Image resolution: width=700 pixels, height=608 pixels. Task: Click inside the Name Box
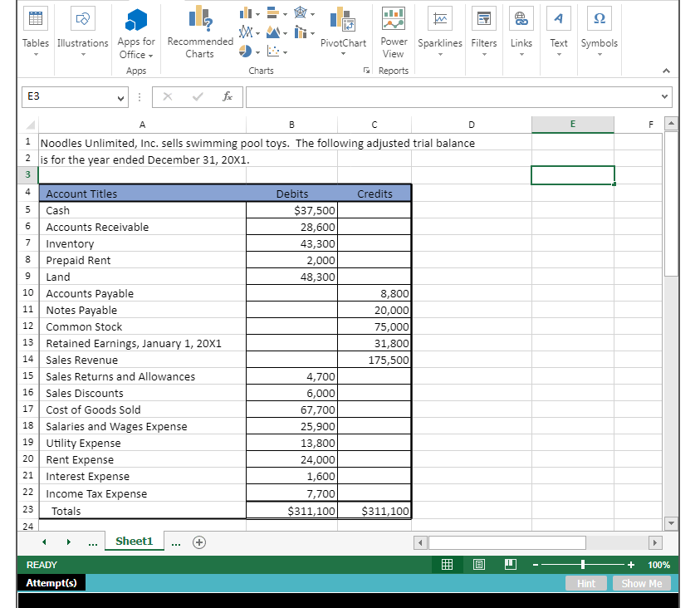point(71,96)
